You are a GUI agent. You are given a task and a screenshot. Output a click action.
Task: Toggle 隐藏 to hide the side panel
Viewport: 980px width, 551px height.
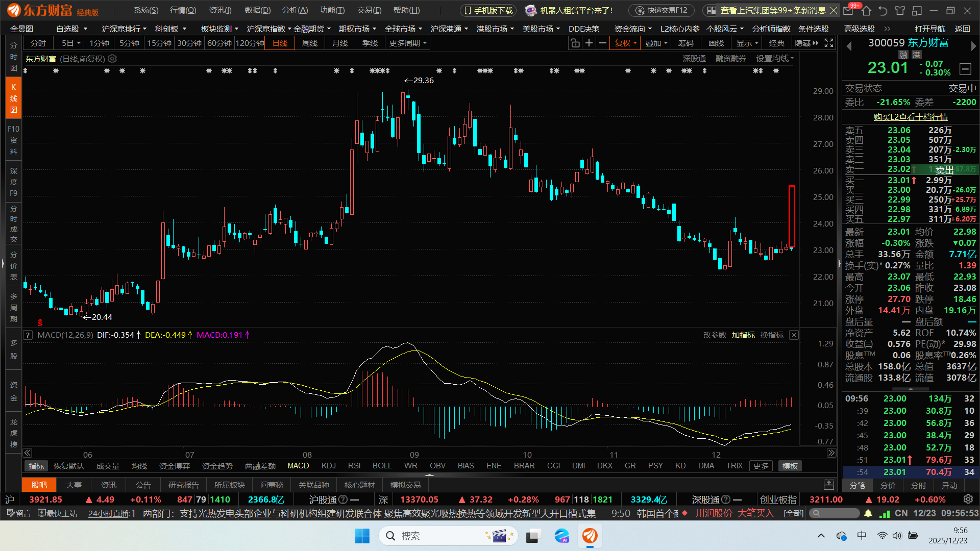tap(806, 43)
